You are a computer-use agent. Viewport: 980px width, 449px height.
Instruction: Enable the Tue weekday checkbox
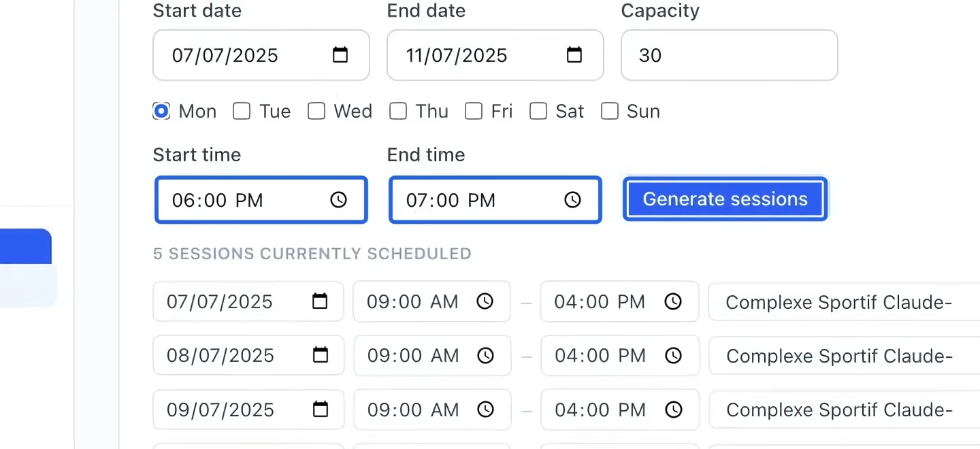(242, 111)
